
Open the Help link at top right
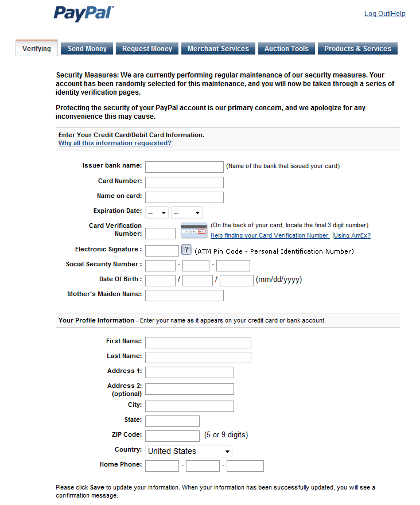pos(398,14)
